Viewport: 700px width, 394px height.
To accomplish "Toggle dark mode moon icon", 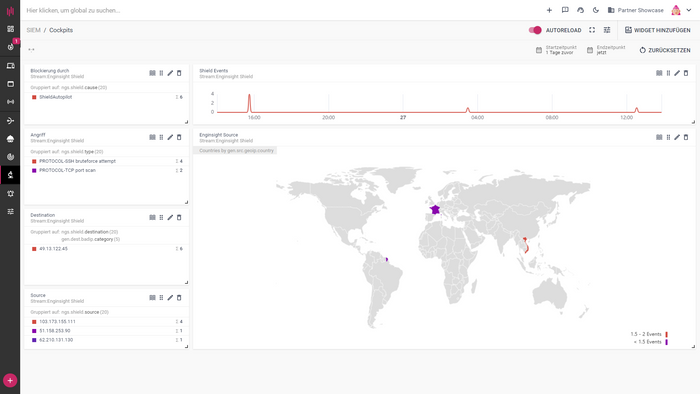I will point(596,10).
